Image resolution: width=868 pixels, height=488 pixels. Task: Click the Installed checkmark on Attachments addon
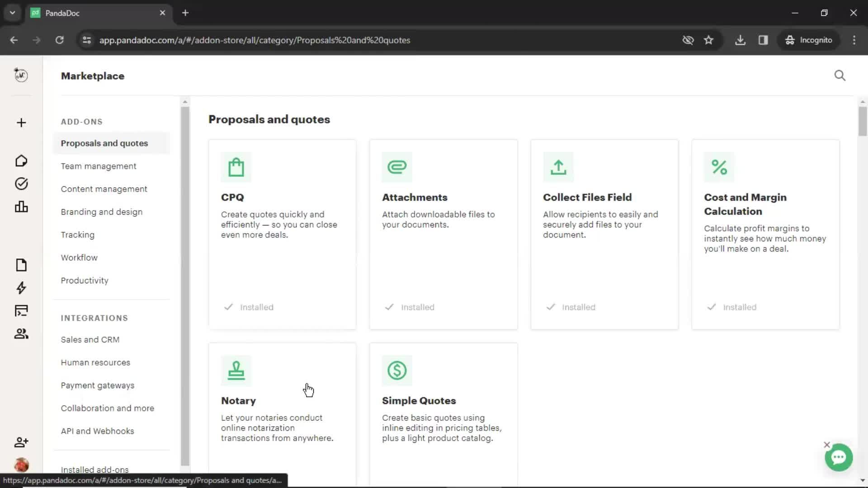pyautogui.click(x=390, y=307)
